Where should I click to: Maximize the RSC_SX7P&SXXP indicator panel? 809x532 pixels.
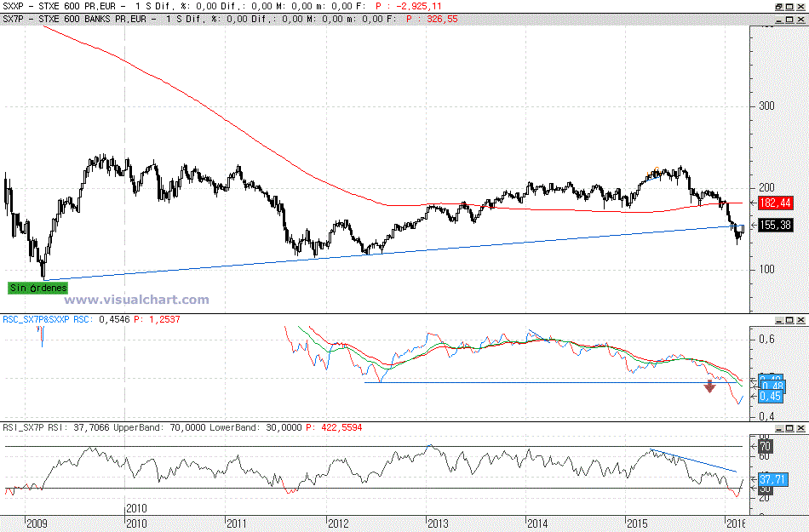[x=790, y=320]
